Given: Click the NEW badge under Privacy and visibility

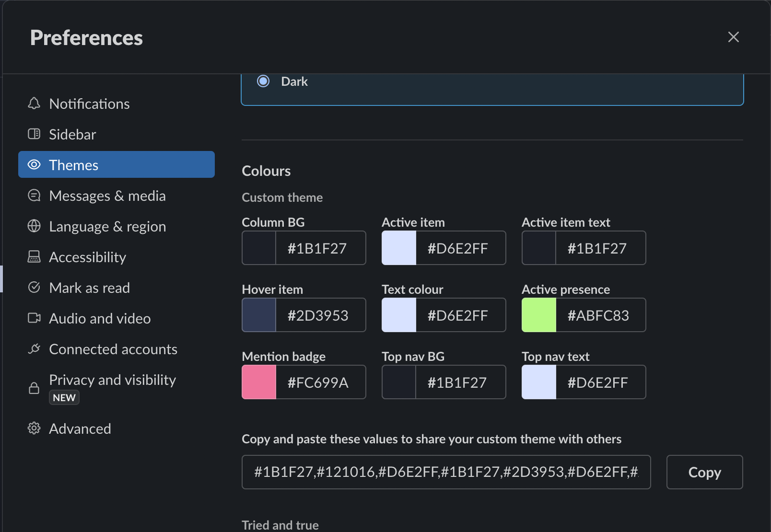Looking at the screenshot, I should click(x=64, y=397).
